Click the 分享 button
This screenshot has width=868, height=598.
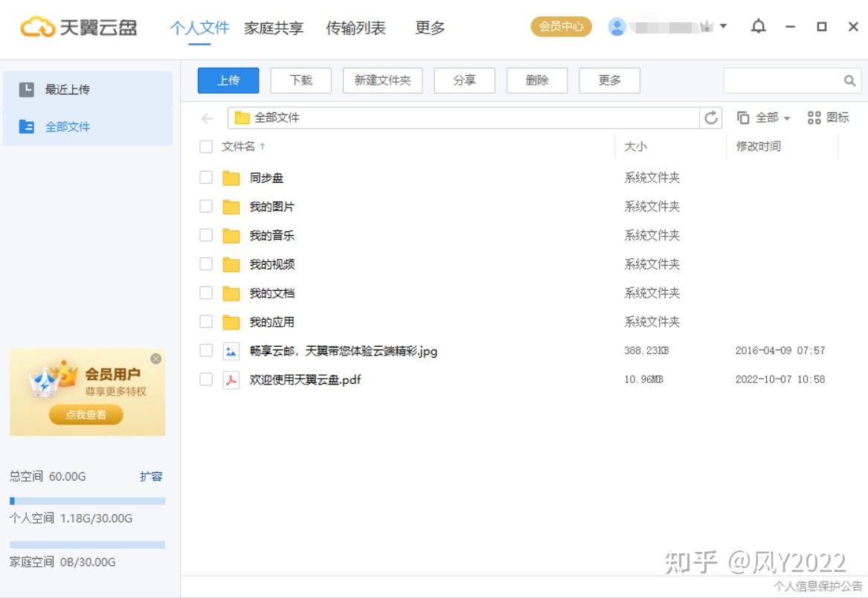coord(464,80)
